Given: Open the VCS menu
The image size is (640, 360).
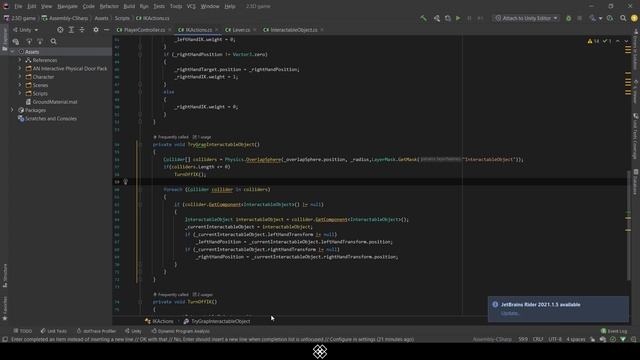Looking at the screenshot, I should [191, 7].
